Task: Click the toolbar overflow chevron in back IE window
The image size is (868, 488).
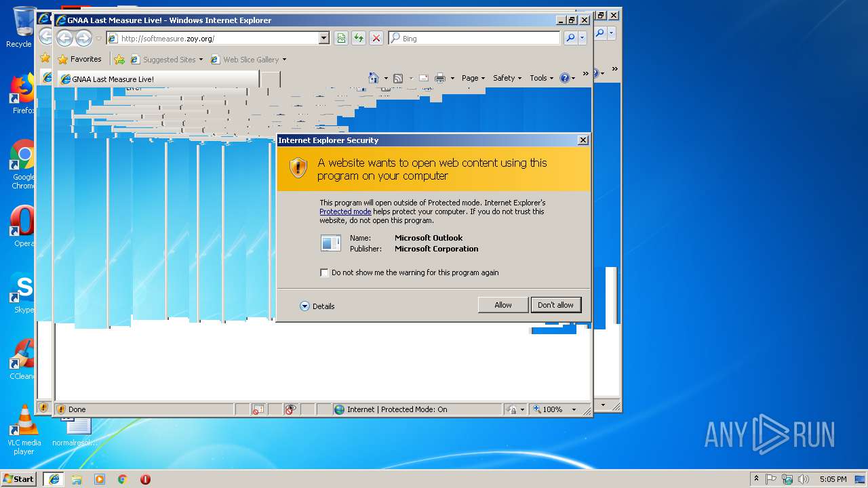Action: (x=614, y=68)
